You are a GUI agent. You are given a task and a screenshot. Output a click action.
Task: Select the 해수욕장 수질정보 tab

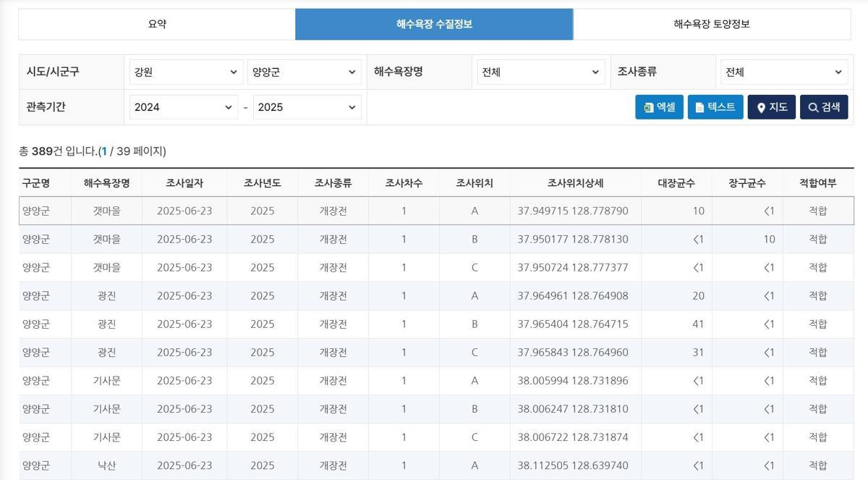pyautogui.click(x=434, y=24)
